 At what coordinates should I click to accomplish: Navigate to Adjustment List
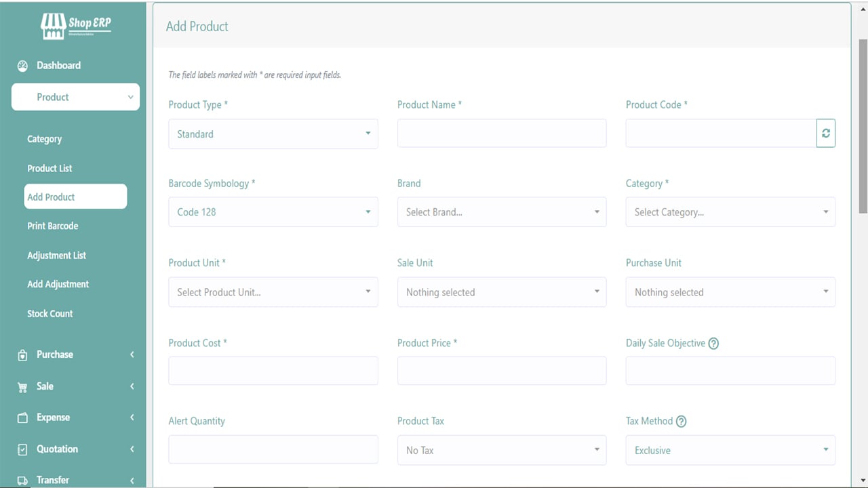click(56, 256)
